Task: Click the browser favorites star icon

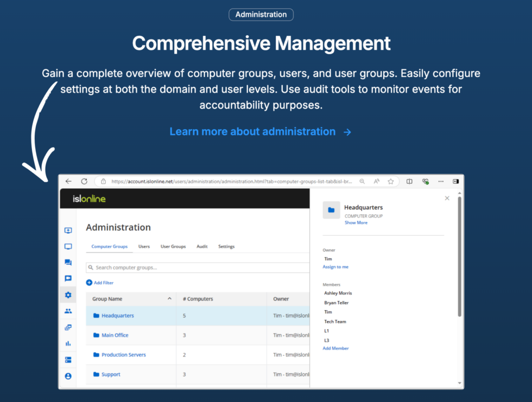Action: tap(391, 181)
